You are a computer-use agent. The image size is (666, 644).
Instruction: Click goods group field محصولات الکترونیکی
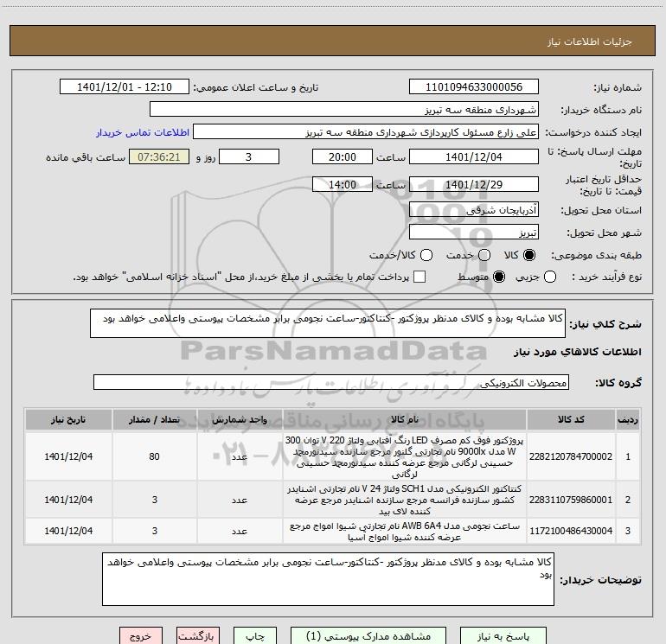click(x=331, y=382)
